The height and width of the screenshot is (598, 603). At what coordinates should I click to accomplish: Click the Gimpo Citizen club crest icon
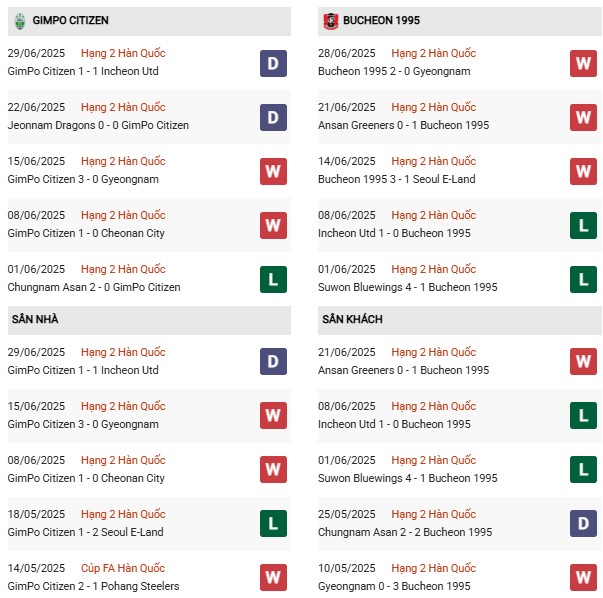(x=20, y=21)
